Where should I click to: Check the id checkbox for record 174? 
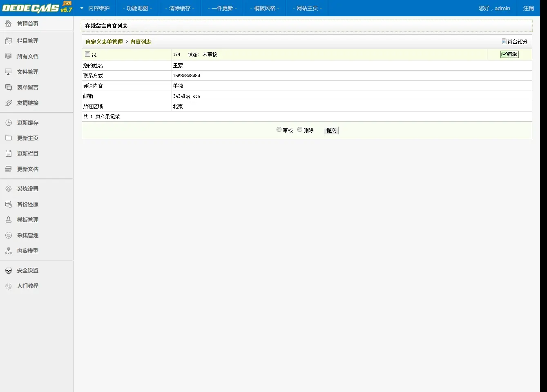87,54
